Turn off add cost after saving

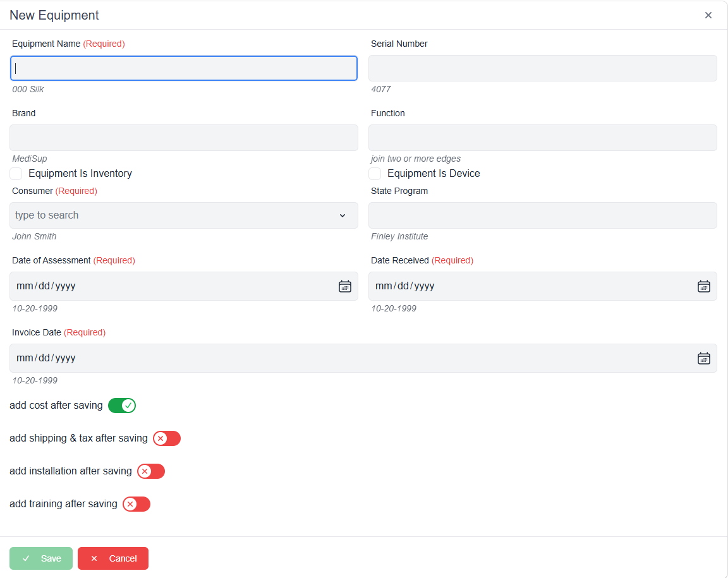pos(122,406)
